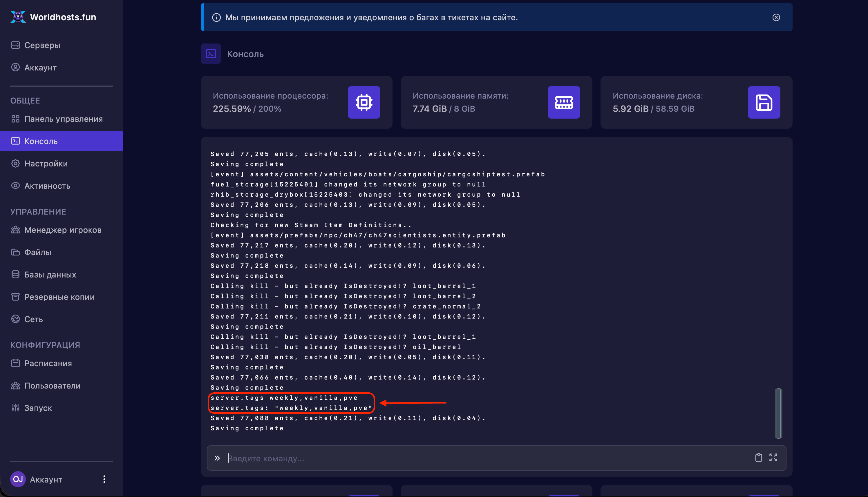Click the users icon beside Пользователи
The image size is (868, 497).
(15, 385)
